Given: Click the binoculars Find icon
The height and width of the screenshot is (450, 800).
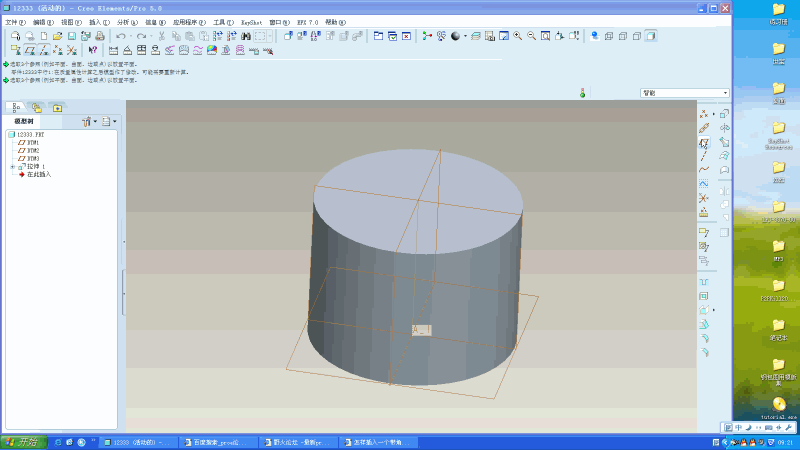Looking at the screenshot, I should click(x=246, y=36).
